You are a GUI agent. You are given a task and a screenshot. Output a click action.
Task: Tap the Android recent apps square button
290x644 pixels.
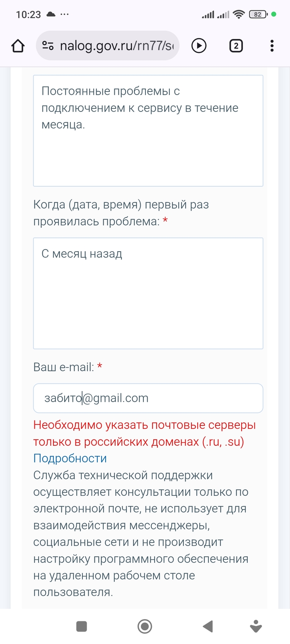(82, 627)
